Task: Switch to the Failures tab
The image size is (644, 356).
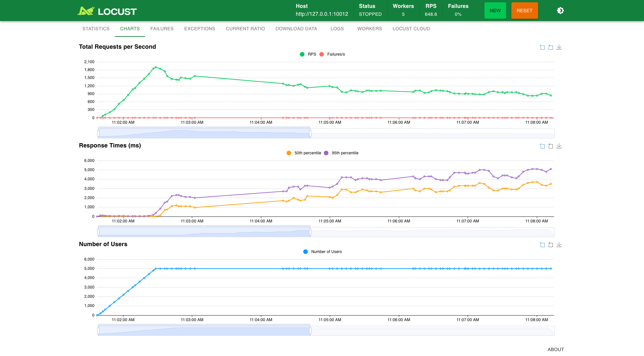Action: pyautogui.click(x=162, y=29)
